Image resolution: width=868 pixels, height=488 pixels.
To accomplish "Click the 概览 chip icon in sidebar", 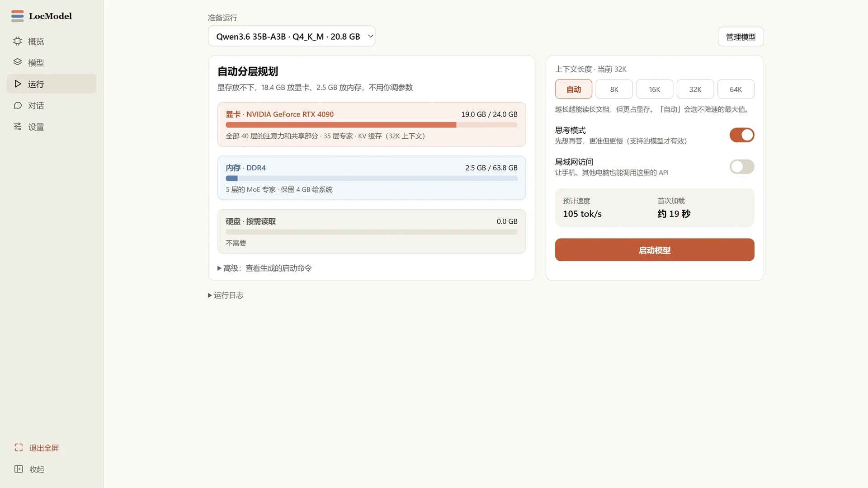I will click(x=18, y=41).
